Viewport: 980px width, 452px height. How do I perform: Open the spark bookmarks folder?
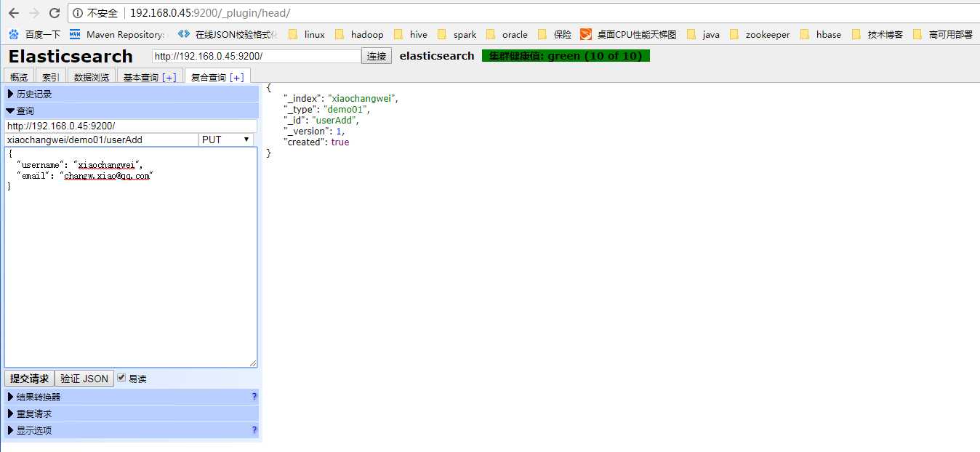tap(457, 34)
